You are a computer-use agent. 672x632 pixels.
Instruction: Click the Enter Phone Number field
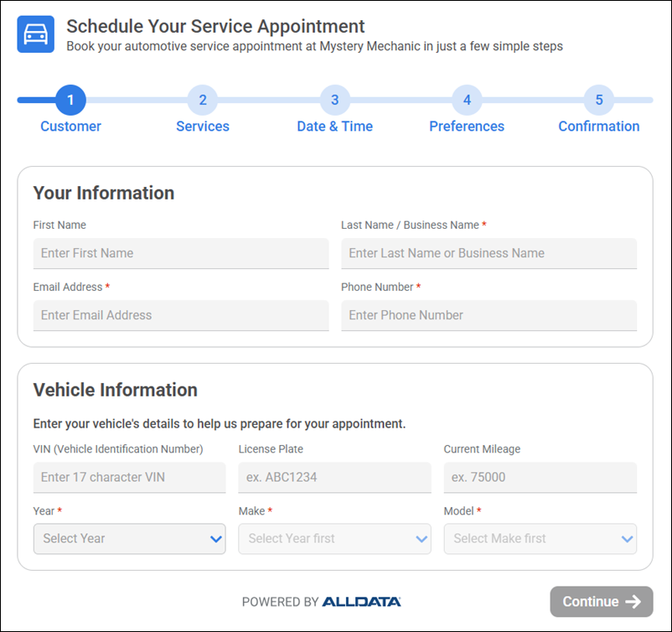(x=489, y=315)
